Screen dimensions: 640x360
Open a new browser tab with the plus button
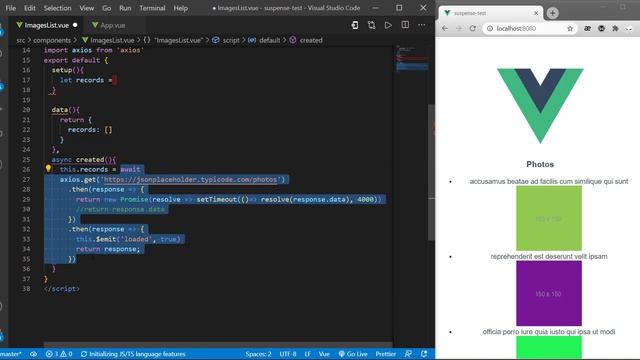[x=553, y=13]
